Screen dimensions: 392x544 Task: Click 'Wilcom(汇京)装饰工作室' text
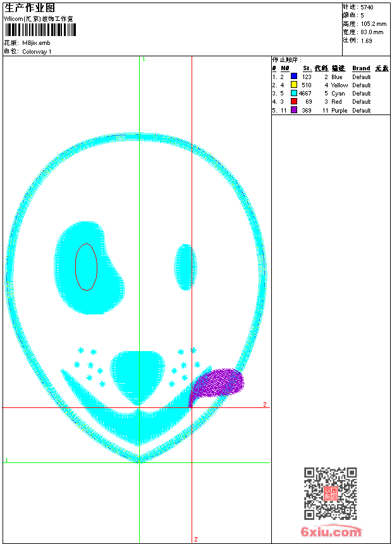pos(38,19)
